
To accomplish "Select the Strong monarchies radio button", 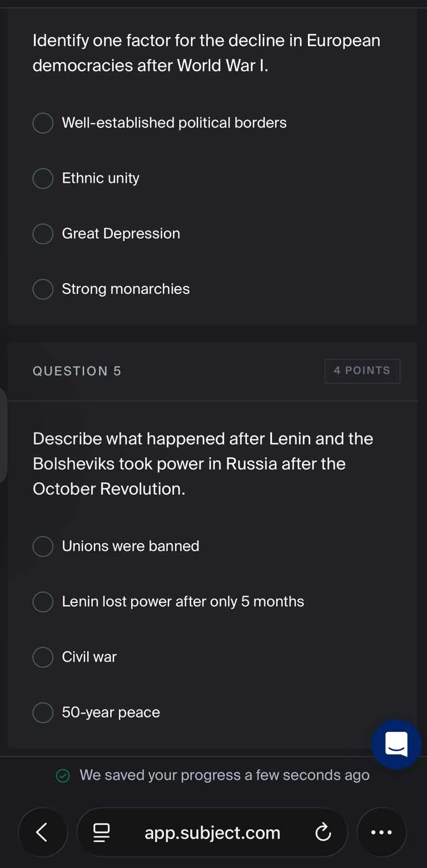I will coord(43,289).
